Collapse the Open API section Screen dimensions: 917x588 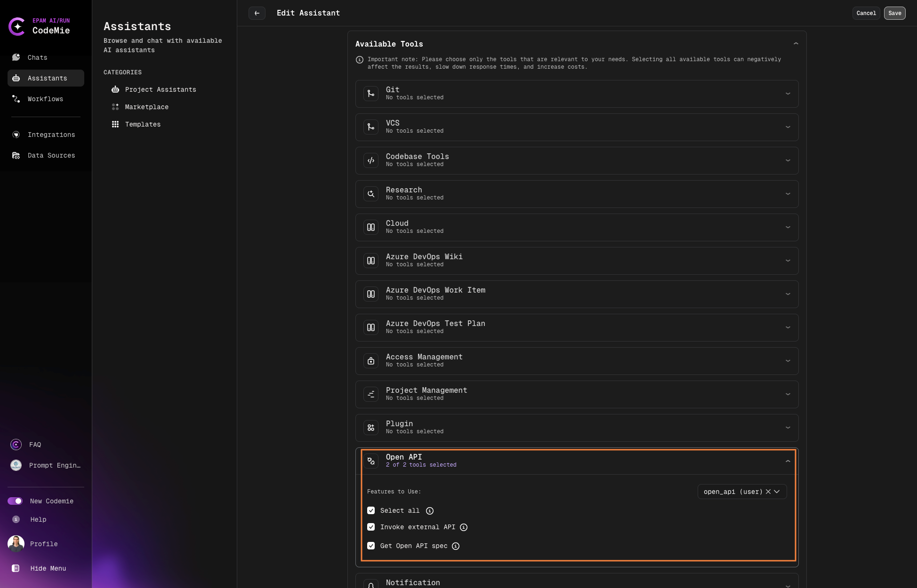pyautogui.click(x=788, y=461)
